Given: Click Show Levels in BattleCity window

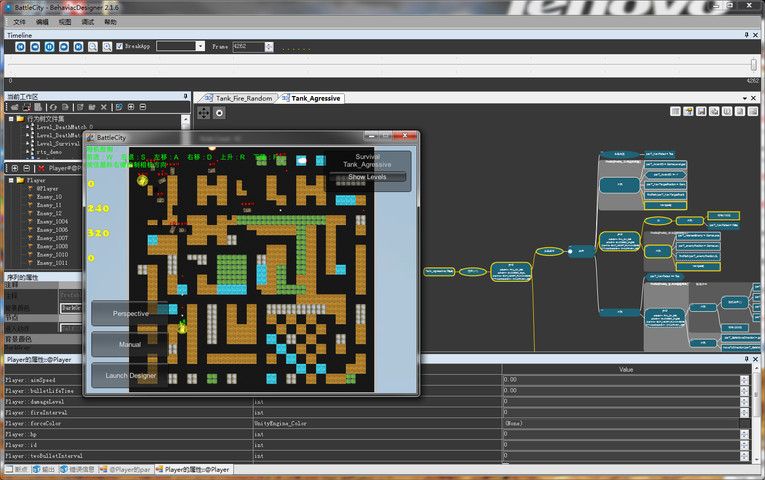Looking at the screenshot, I should point(367,177).
